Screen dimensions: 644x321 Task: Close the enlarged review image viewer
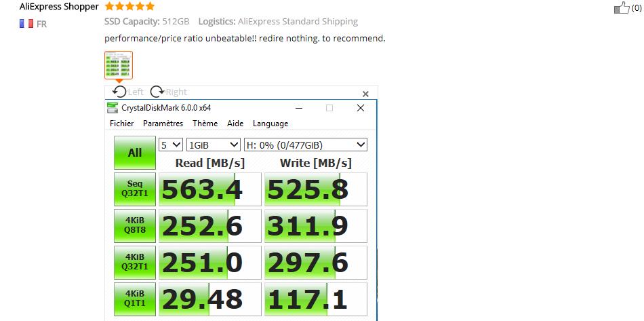coord(365,94)
